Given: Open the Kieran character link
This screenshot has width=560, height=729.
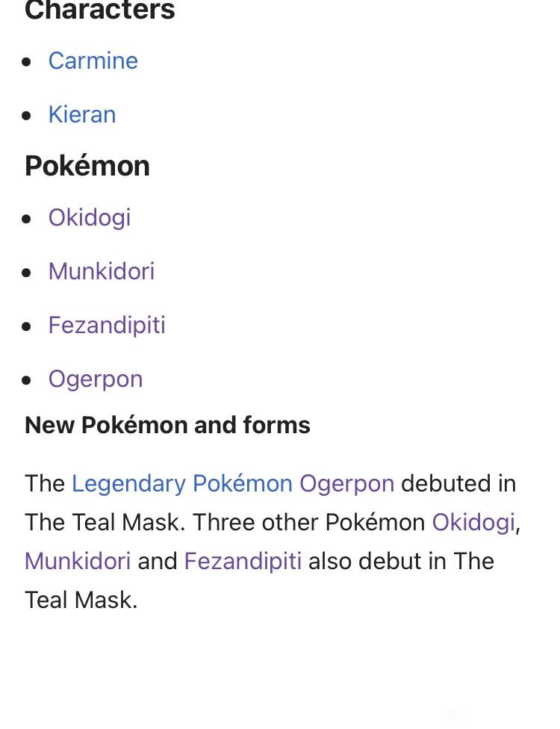Looking at the screenshot, I should pos(82,114).
